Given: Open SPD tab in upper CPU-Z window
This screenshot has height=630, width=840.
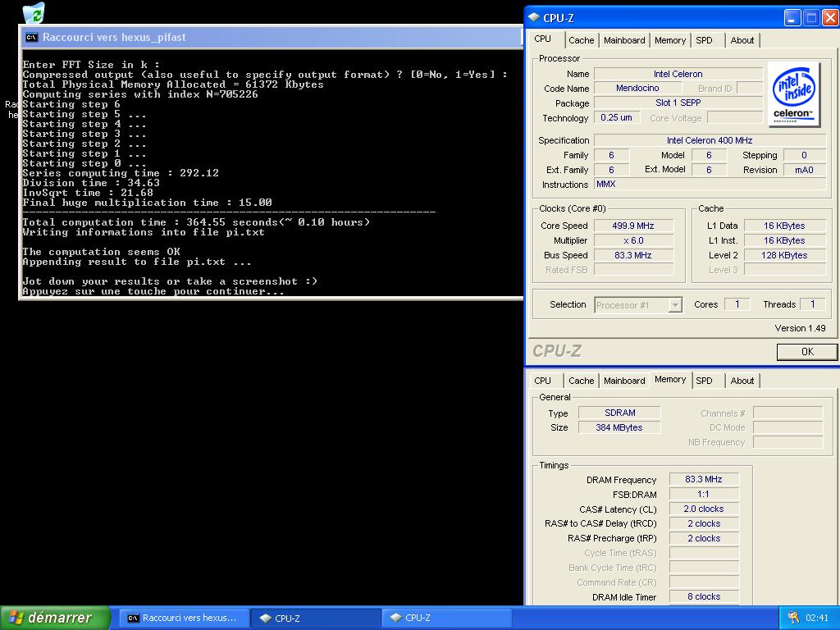Looking at the screenshot, I should (x=704, y=40).
